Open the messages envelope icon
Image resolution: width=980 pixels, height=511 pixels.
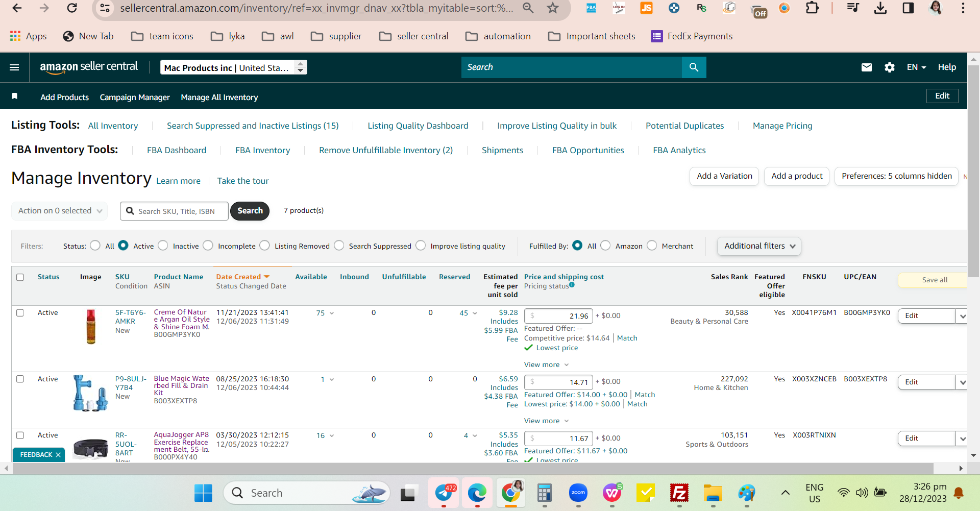tap(867, 67)
